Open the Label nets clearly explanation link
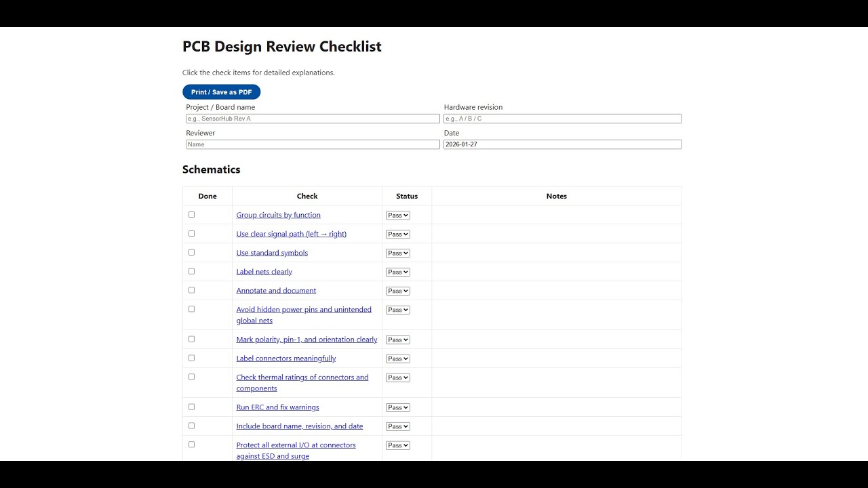 click(x=264, y=272)
